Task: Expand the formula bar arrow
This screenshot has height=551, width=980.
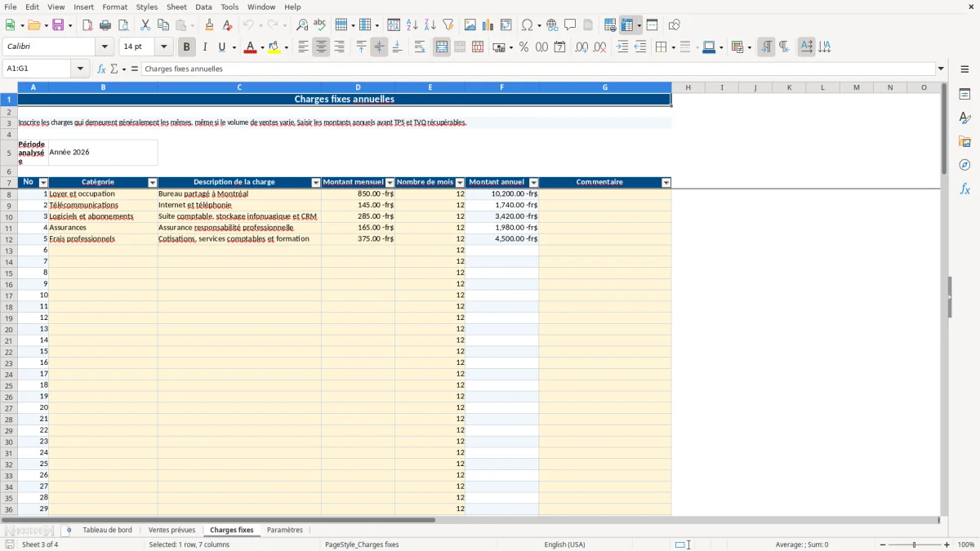Action: [941, 69]
